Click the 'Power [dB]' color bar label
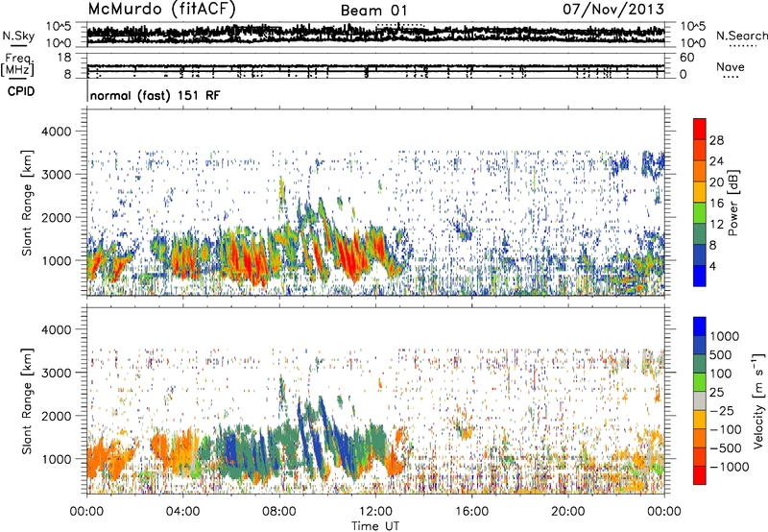Image resolution: width=768 pixels, height=532 pixels. 732,203
